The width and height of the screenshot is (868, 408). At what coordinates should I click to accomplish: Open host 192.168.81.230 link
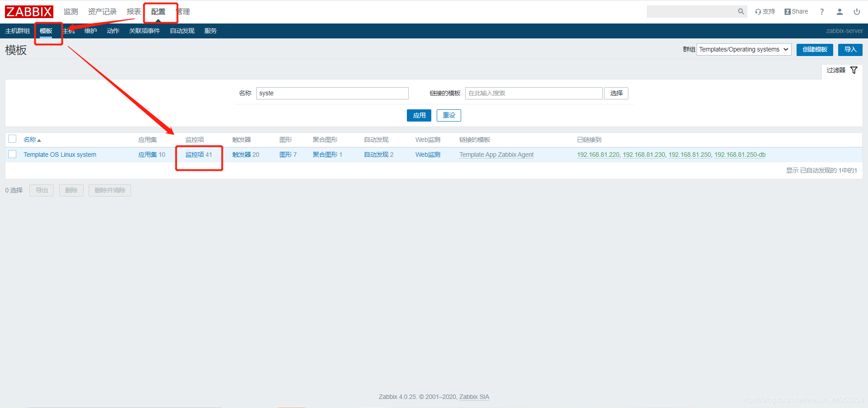[644, 155]
